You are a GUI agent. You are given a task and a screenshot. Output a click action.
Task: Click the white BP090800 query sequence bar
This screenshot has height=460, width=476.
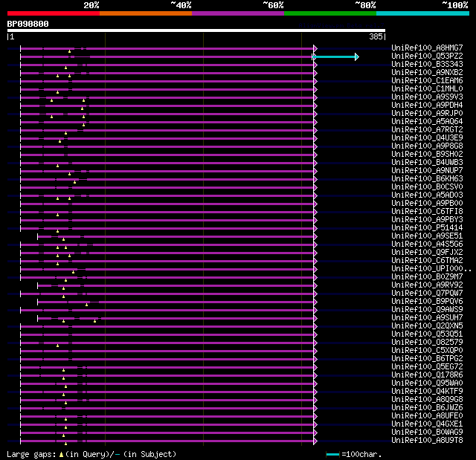196,30
